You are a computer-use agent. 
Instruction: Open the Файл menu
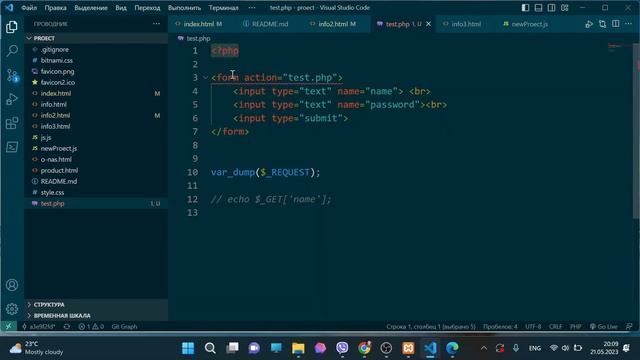click(x=29, y=8)
